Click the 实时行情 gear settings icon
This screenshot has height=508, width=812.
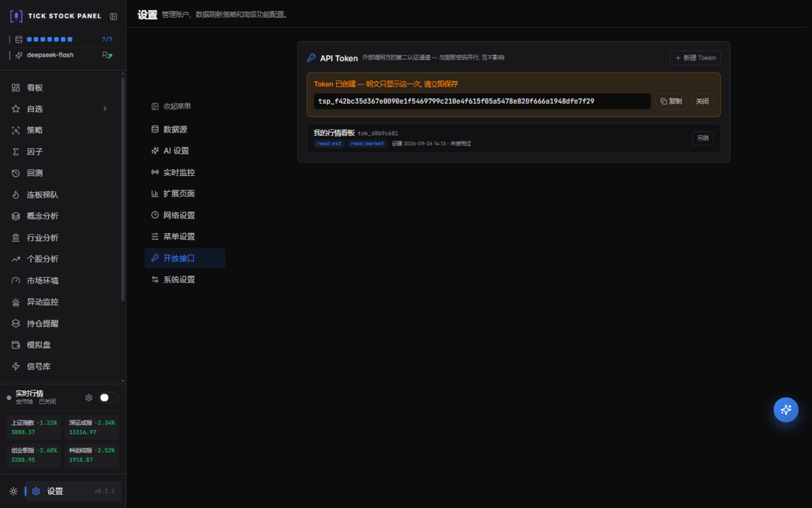pyautogui.click(x=89, y=398)
